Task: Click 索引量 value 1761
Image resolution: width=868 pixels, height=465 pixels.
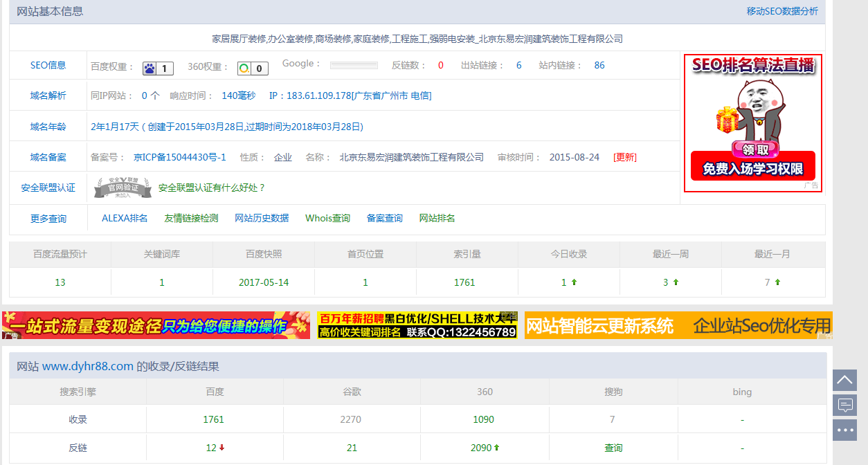Action: click(464, 282)
